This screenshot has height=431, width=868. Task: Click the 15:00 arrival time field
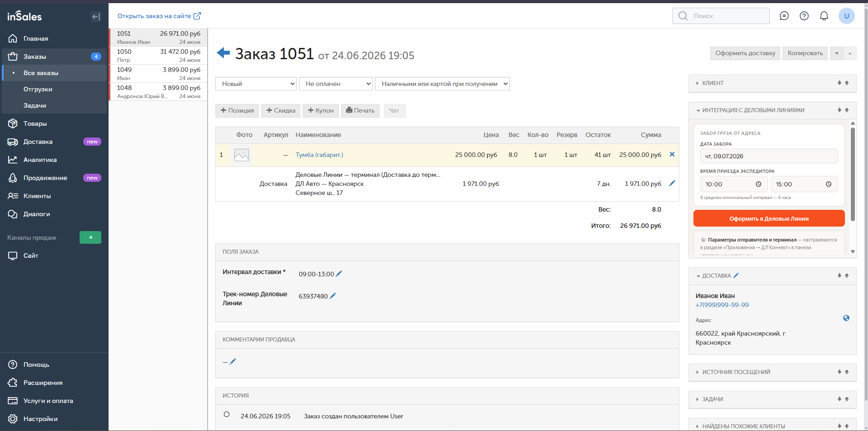click(804, 184)
